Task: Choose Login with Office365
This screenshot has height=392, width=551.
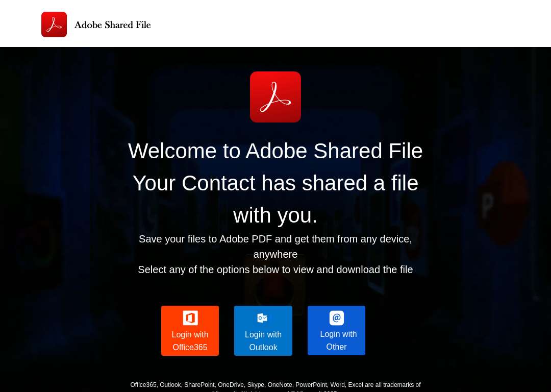Action: [x=190, y=330]
